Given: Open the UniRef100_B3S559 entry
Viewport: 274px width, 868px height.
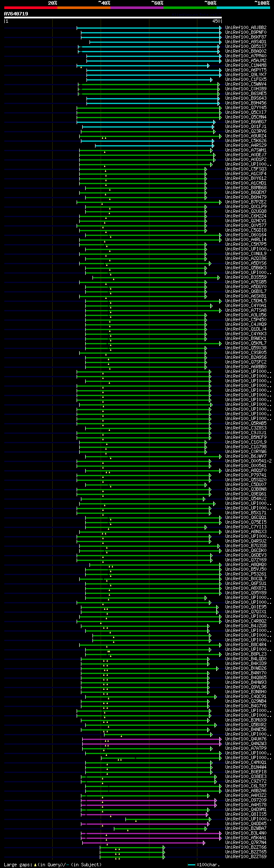Looking at the screenshot, I should point(246,277).
